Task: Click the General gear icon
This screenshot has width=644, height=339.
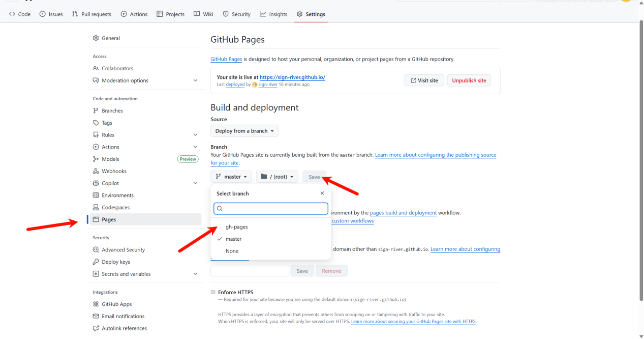Action: tap(96, 38)
